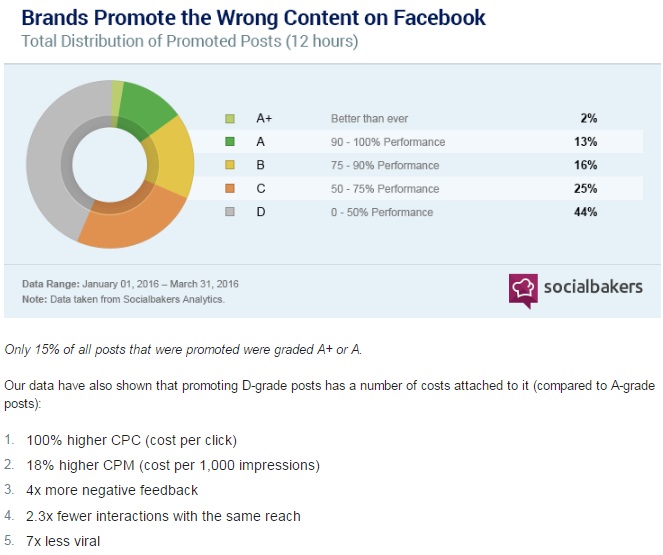Screen dimensions: 663x555
Task: Select the B grade yellow legend swatch
Action: (x=229, y=165)
